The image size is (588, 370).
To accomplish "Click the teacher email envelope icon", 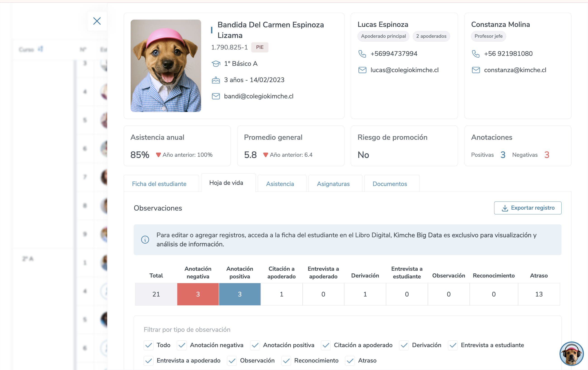I will (x=476, y=70).
